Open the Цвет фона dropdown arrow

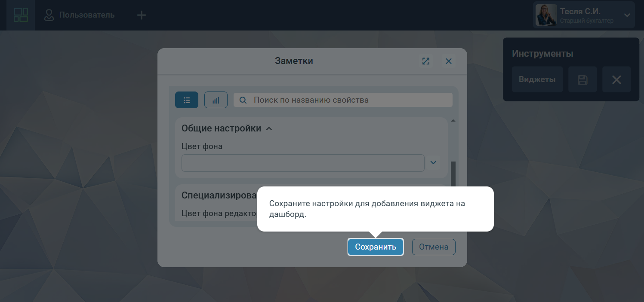pos(433,162)
